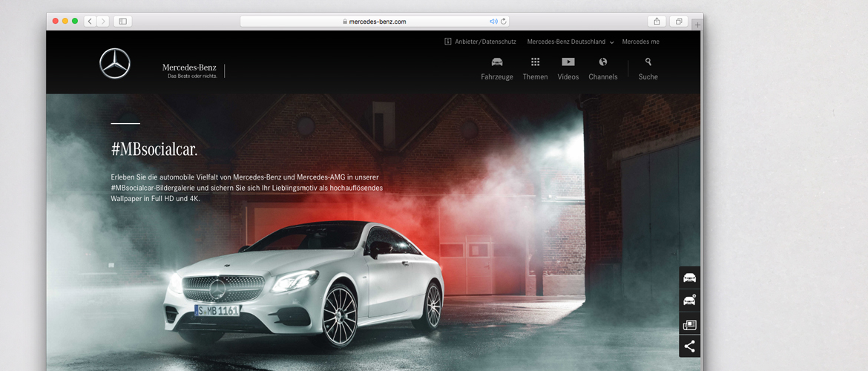
Task: Click the #MBsocialcar. headline
Action: (x=154, y=149)
